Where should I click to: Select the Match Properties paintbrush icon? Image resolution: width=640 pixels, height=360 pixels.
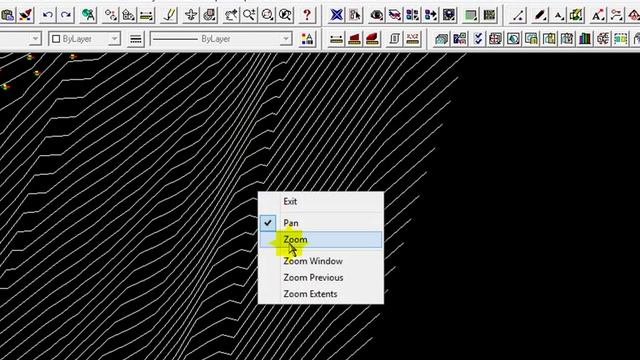coord(26,15)
